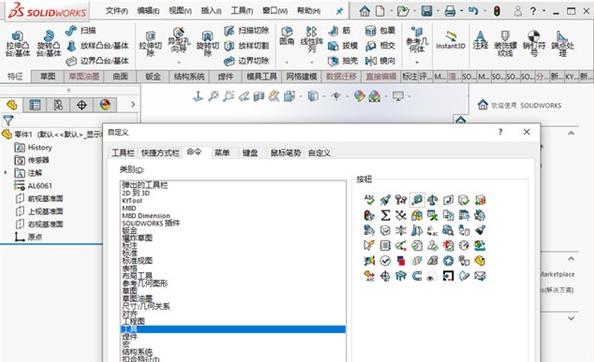Open the 异型孔向导 hole wizard

tap(179, 41)
